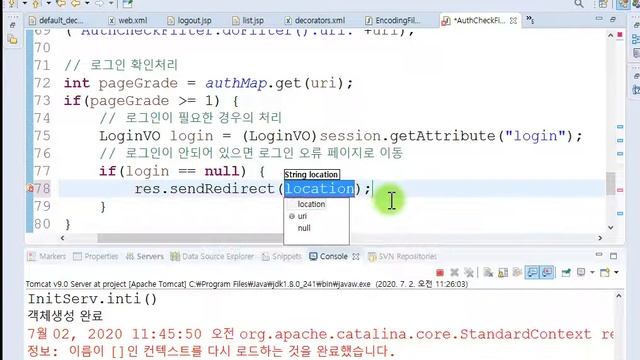Viewport: 640px width, 360px height.
Task: Click the editor vertical scrollbar down arrow
Action: 611,227
